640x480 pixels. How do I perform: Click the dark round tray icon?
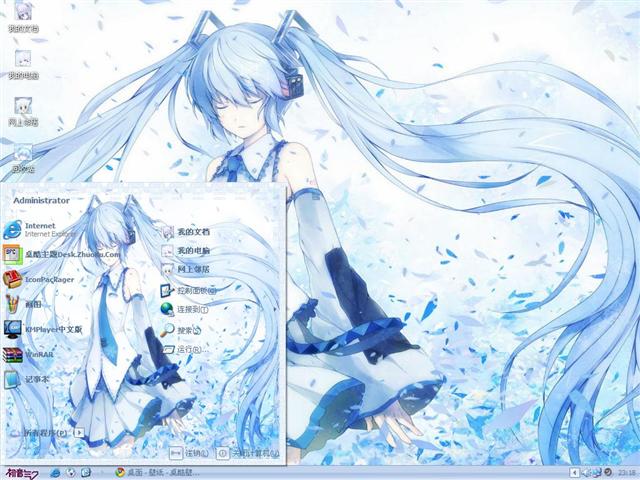(608, 472)
